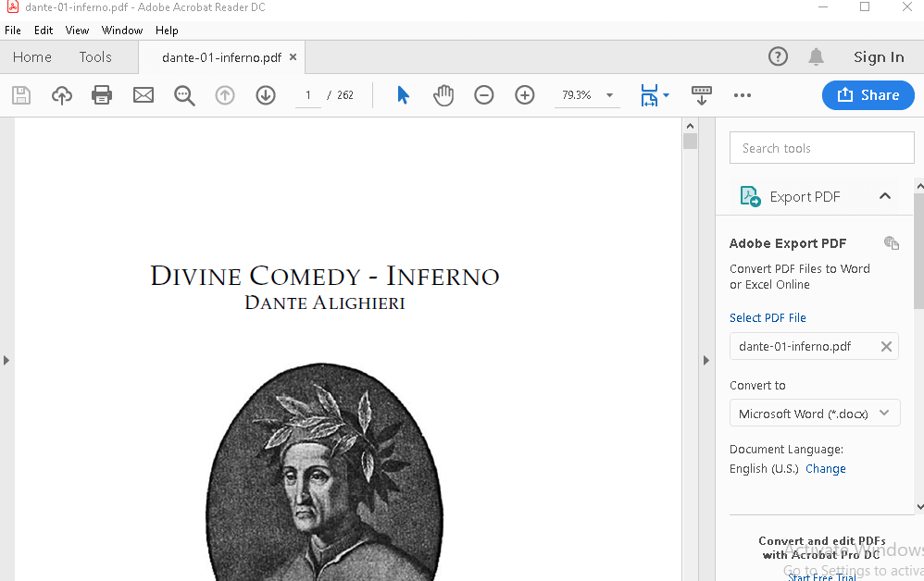
Task: Switch to the Home tab
Action: [x=32, y=57]
